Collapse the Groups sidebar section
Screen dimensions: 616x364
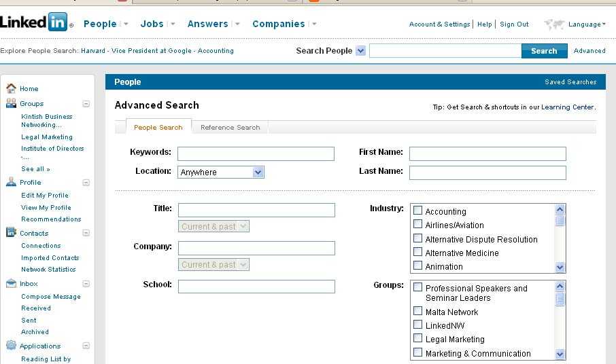point(86,103)
